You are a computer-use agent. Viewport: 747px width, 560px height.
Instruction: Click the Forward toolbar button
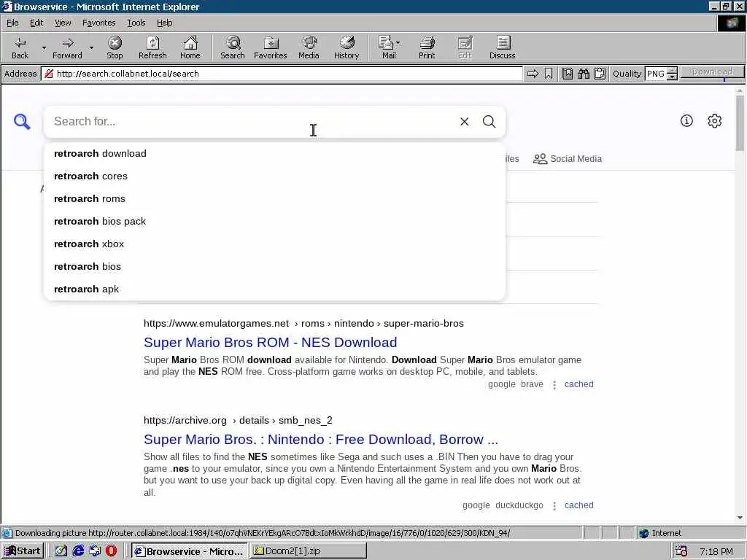click(67, 47)
